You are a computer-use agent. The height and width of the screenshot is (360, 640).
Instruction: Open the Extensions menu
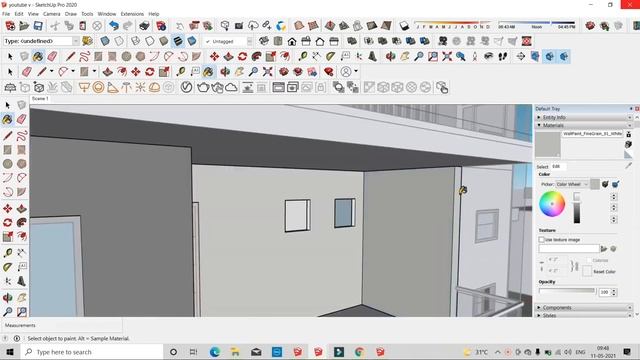pos(132,14)
